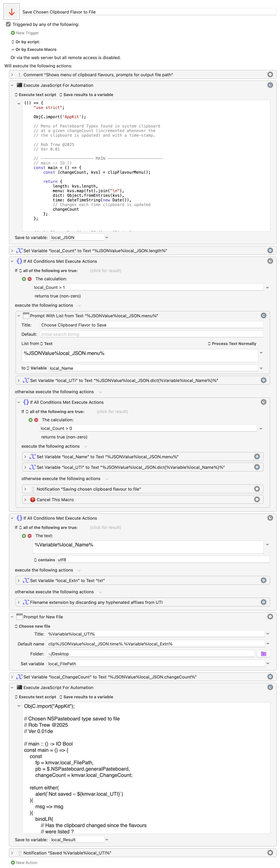Click the '%Variable%local_Name%' condition text field

148,547
